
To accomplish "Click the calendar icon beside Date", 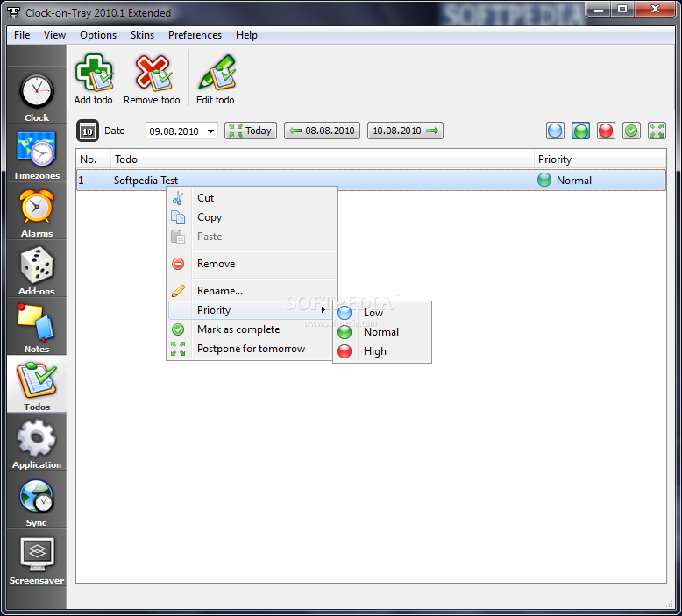I will [88, 131].
